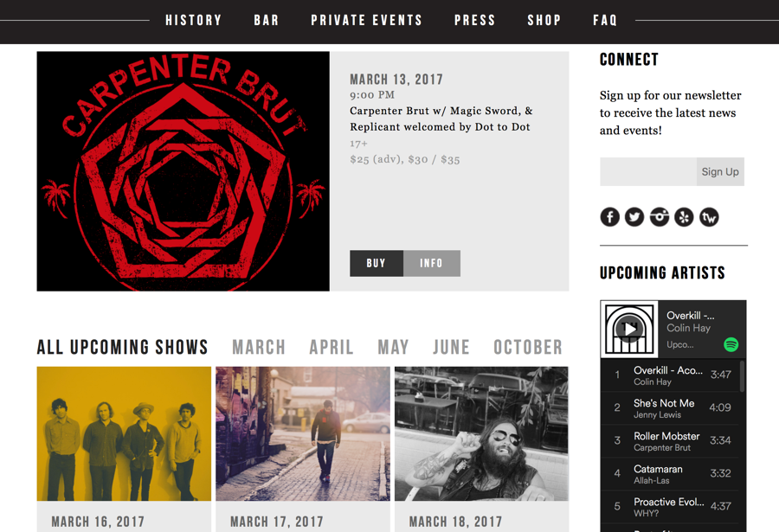This screenshot has height=532, width=779.
Task: View Info for Carpenter Brut show
Action: coord(431,263)
